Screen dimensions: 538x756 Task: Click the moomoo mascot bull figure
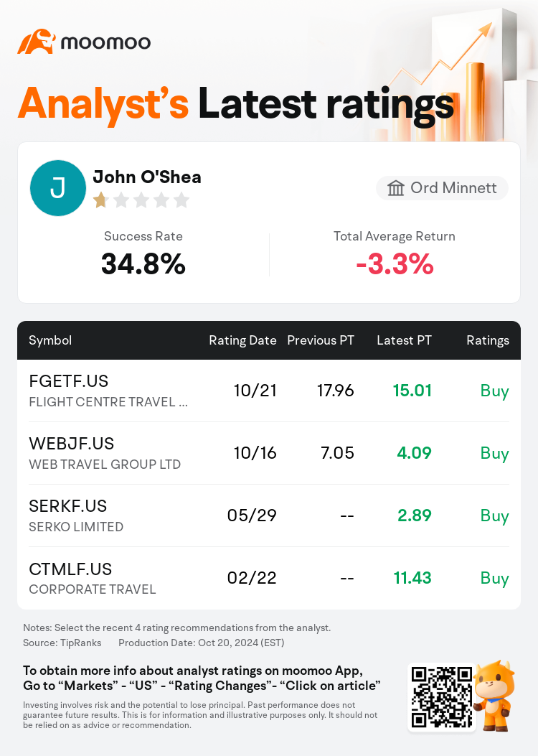[495, 696]
